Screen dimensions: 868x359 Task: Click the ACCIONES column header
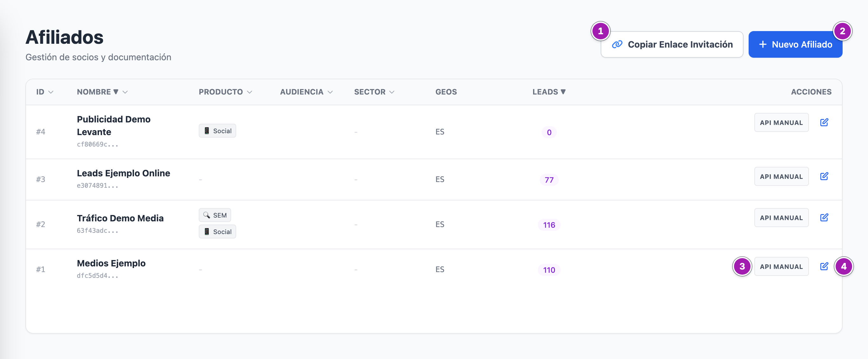click(811, 92)
